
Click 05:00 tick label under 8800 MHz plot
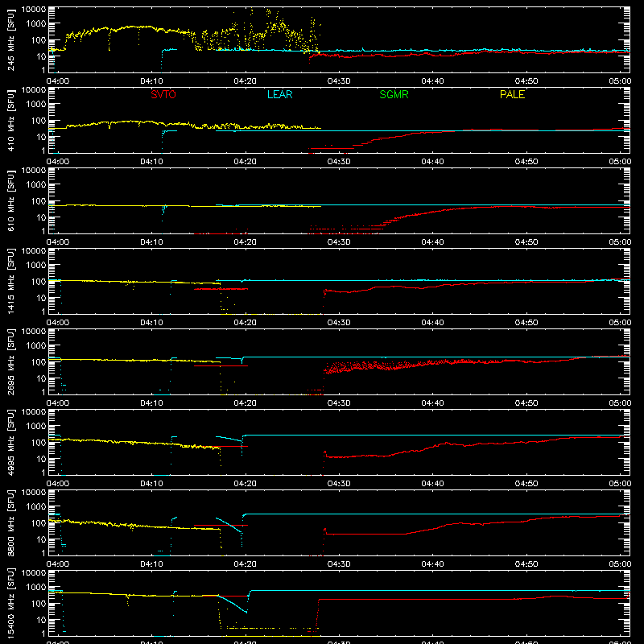[x=620, y=564]
